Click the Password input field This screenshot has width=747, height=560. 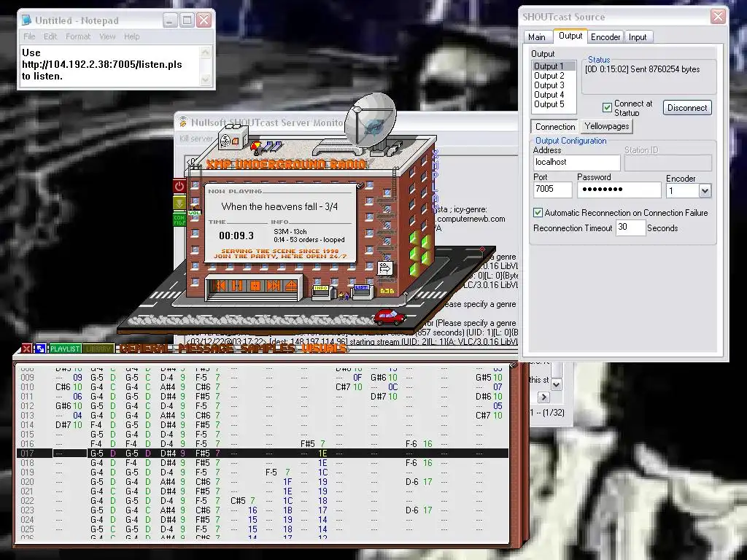619,190
